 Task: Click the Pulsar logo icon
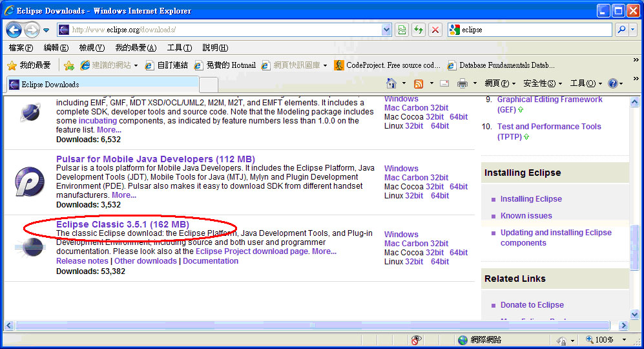pyautogui.click(x=30, y=181)
